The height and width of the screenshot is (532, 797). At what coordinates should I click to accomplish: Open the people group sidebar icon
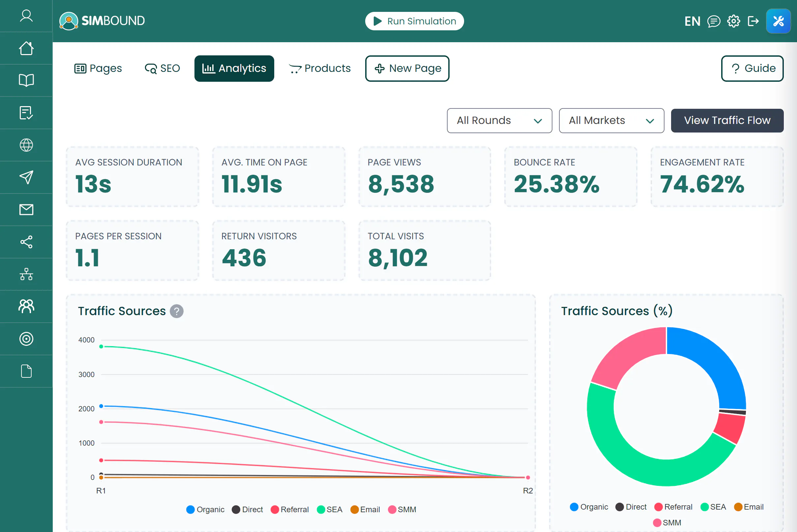click(x=26, y=306)
